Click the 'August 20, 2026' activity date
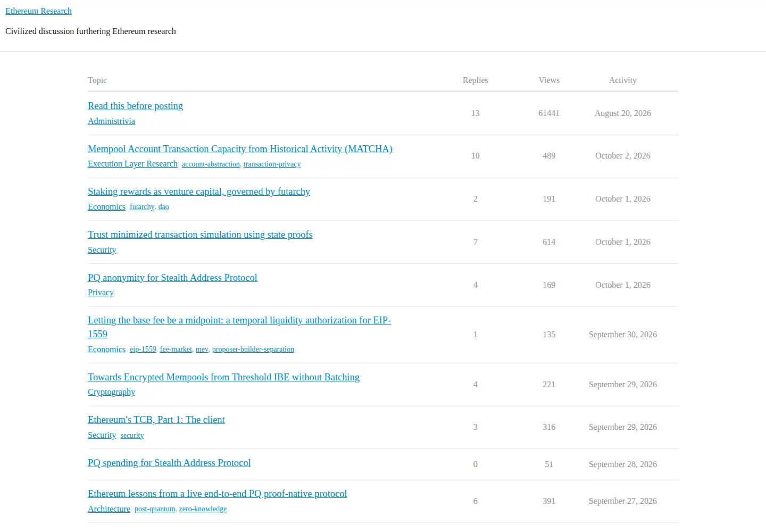Screen dimensions: 766x532 (x=622, y=113)
